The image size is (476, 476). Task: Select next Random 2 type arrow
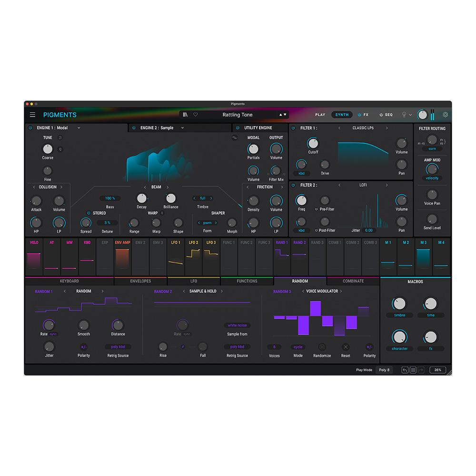[222, 291]
